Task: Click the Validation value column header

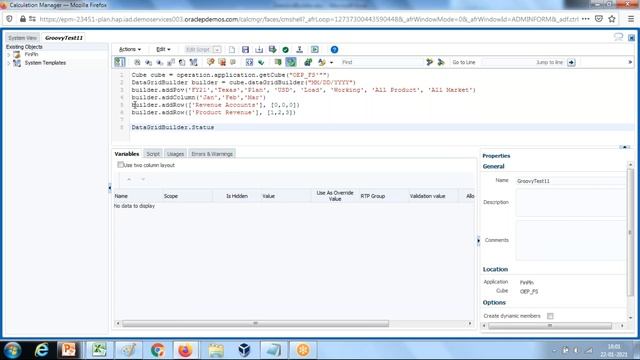Action: 433,196
